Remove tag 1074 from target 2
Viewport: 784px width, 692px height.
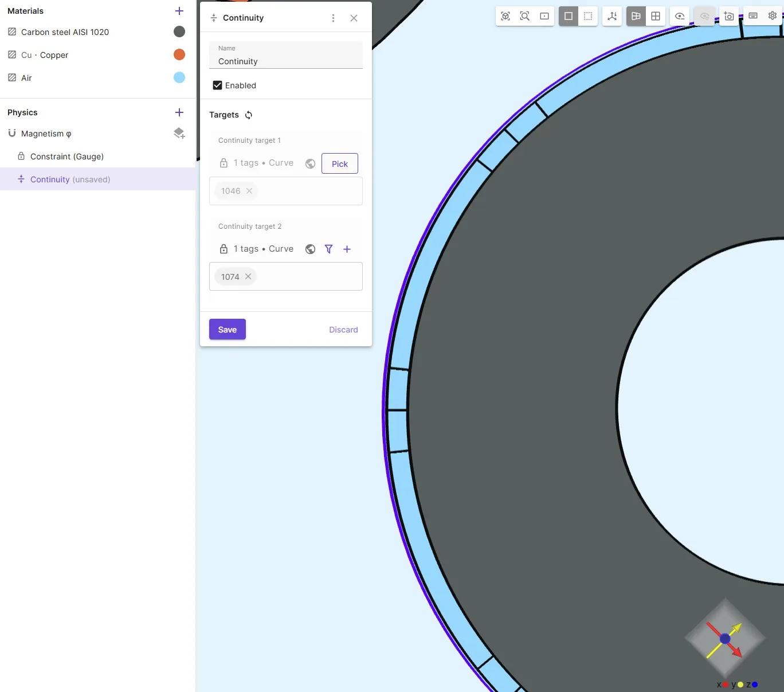pos(248,276)
